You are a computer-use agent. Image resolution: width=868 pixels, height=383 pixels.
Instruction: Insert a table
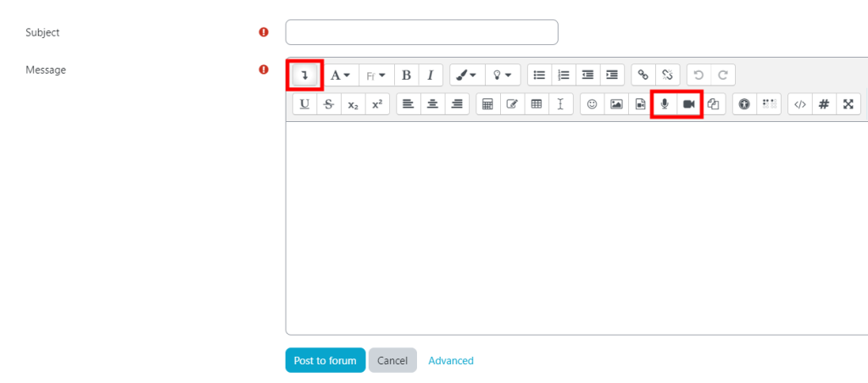537,104
